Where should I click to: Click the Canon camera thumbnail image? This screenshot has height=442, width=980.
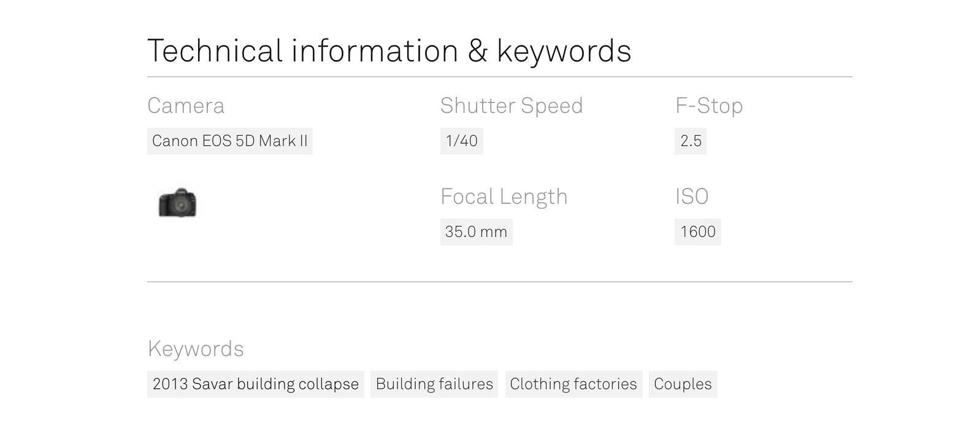click(x=178, y=202)
